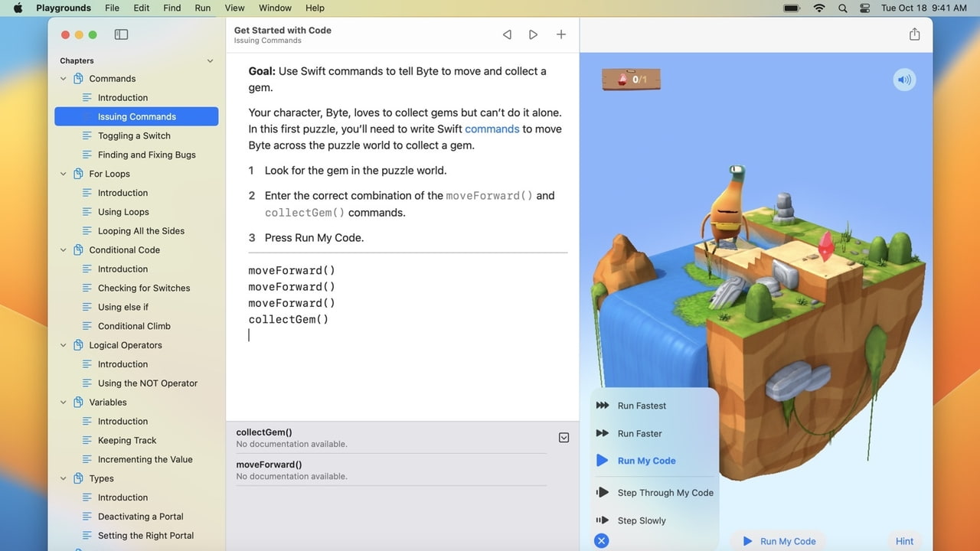Image resolution: width=980 pixels, height=551 pixels.
Task: Go to the next page arrow
Action: (533, 34)
